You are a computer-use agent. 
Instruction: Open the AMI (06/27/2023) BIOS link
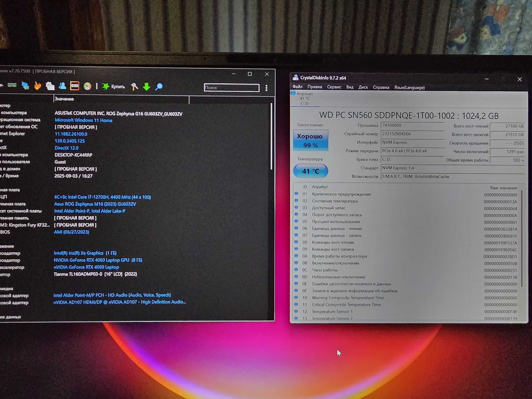71,232
